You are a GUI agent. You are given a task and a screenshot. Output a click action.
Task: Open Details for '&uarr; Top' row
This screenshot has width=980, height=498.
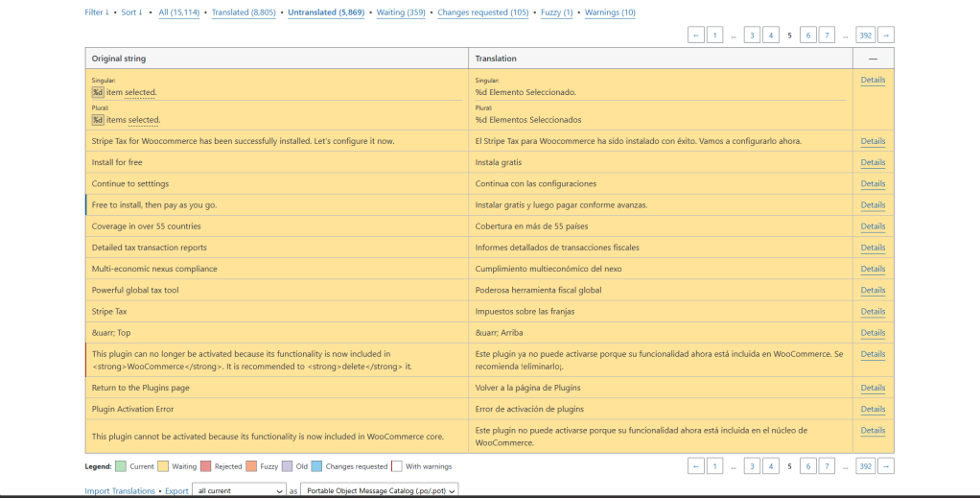[873, 333]
